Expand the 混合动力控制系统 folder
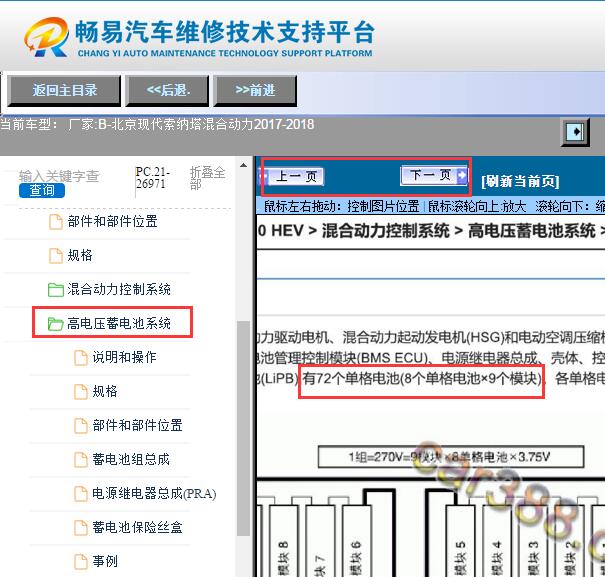The image size is (605, 577). pyautogui.click(x=119, y=289)
